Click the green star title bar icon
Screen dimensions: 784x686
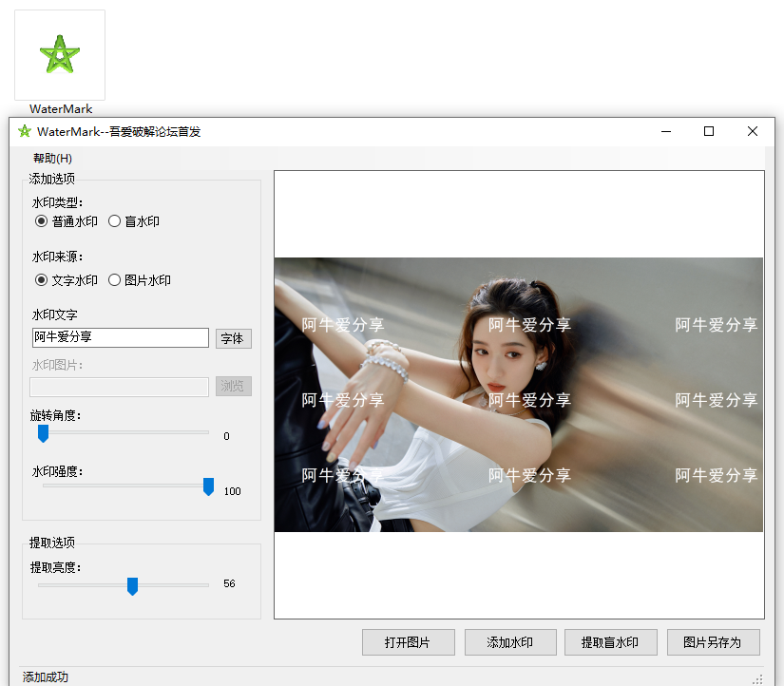(25, 131)
